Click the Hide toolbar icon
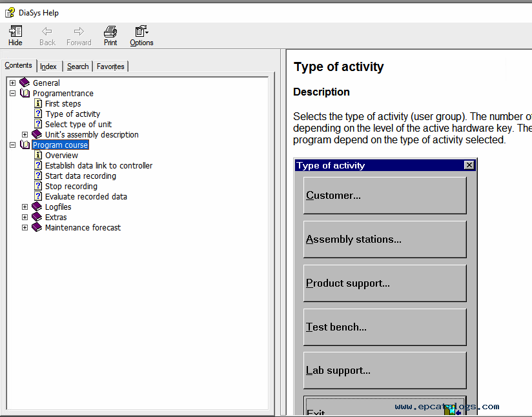Viewport: 532px width, 417px height. click(15, 32)
